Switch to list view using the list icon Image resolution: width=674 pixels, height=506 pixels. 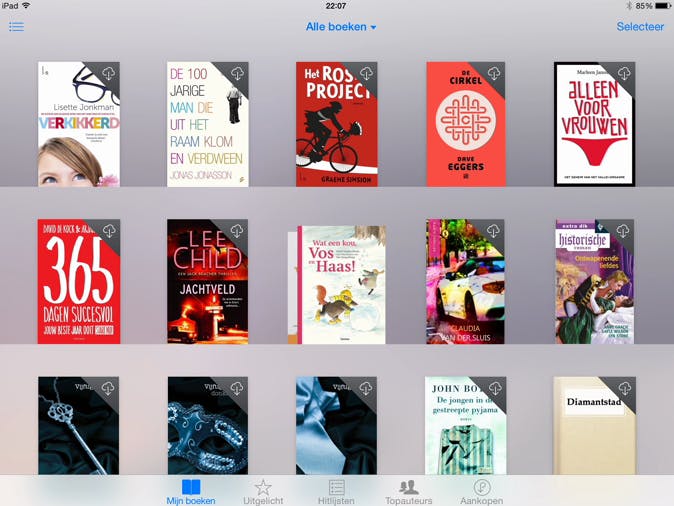pyautogui.click(x=16, y=27)
